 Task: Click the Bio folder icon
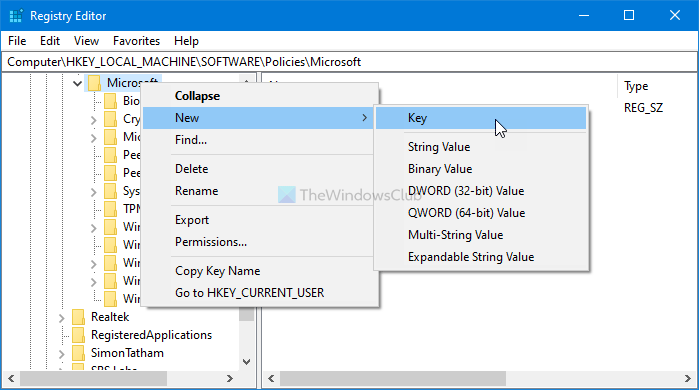pyautogui.click(x=110, y=101)
